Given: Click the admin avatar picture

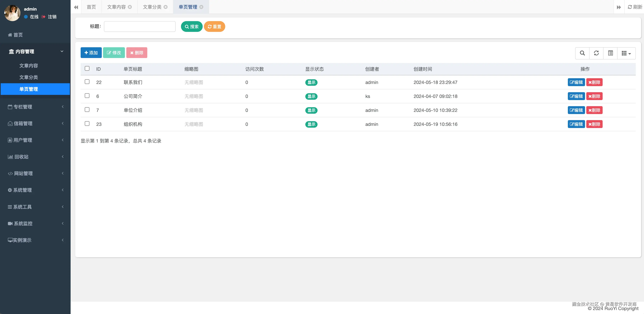Looking at the screenshot, I should (12, 13).
